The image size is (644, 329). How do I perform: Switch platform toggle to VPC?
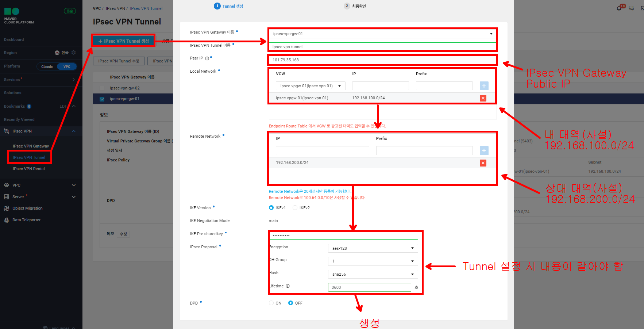click(x=67, y=66)
